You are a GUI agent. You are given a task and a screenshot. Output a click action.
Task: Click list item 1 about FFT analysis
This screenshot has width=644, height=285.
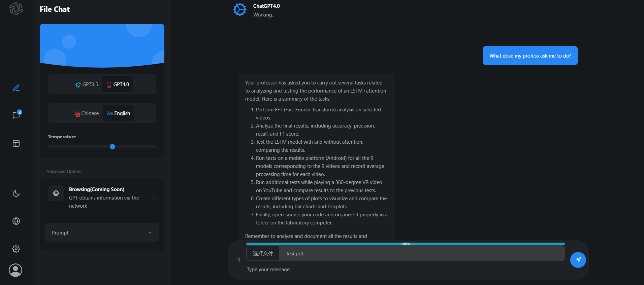(x=318, y=114)
